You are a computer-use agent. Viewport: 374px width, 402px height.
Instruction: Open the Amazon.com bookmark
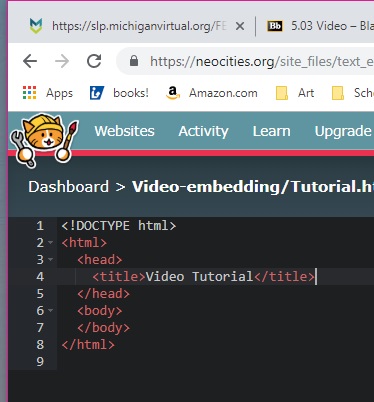point(212,93)
